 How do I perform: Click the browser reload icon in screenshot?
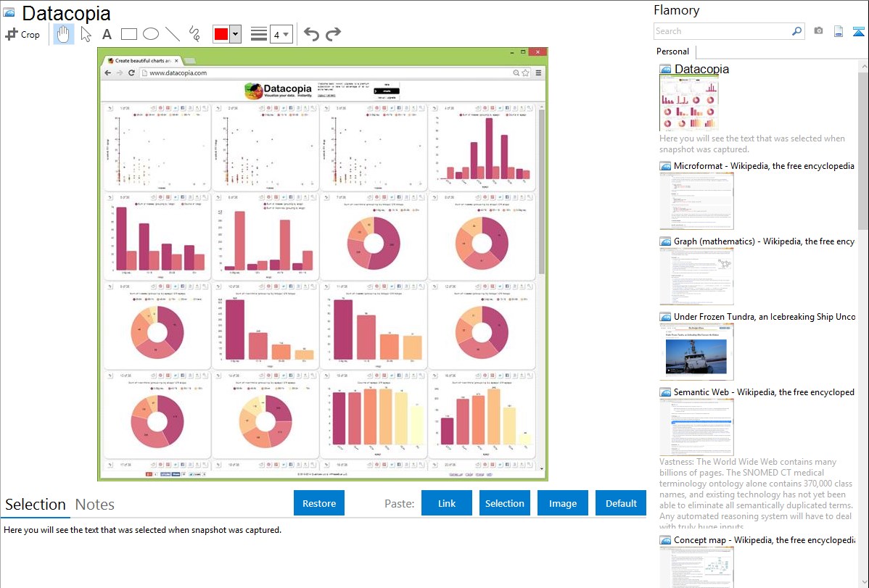pos(131,73)
